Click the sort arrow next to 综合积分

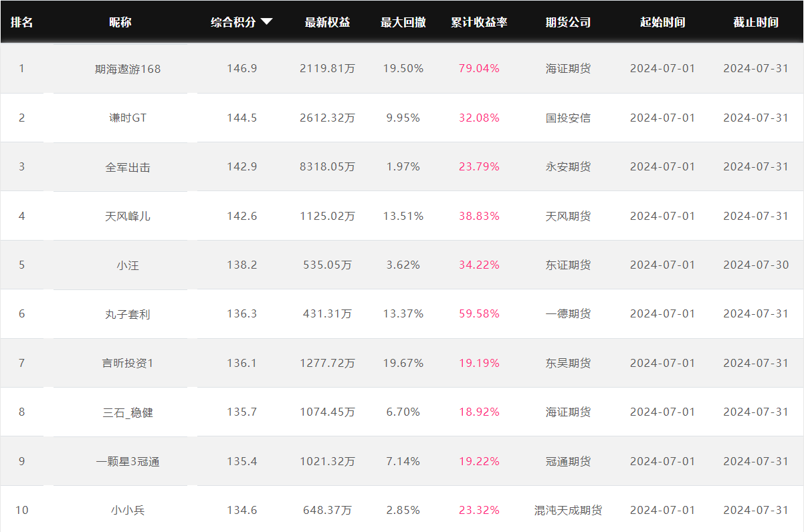click(267, 22)
